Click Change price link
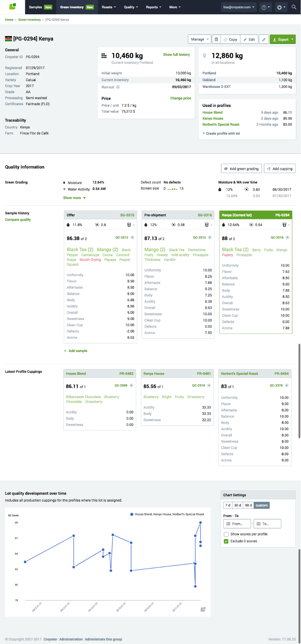Viewport: 301px width, 644px height. (x=181, y=98)
